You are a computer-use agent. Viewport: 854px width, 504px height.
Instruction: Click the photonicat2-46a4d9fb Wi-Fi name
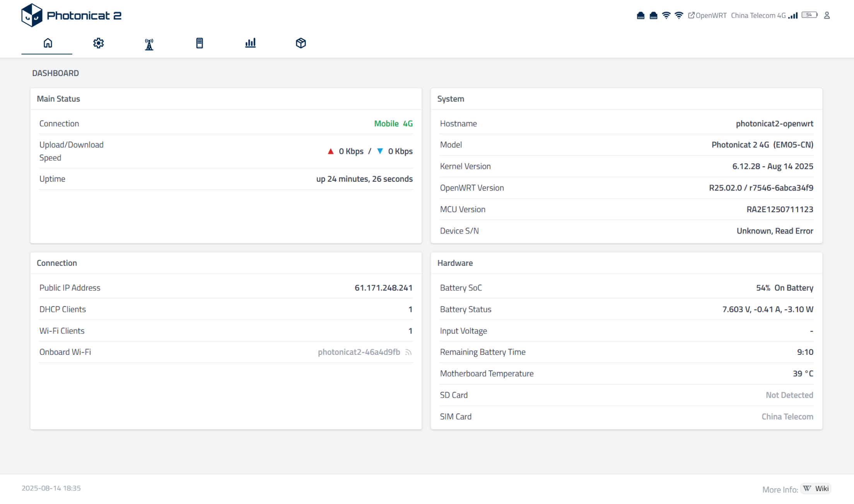pyautogui.click(x=359, y=352)
